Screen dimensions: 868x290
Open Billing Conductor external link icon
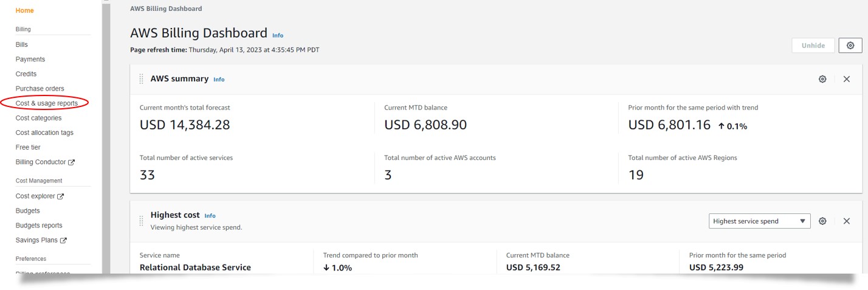tap(72, 162)
